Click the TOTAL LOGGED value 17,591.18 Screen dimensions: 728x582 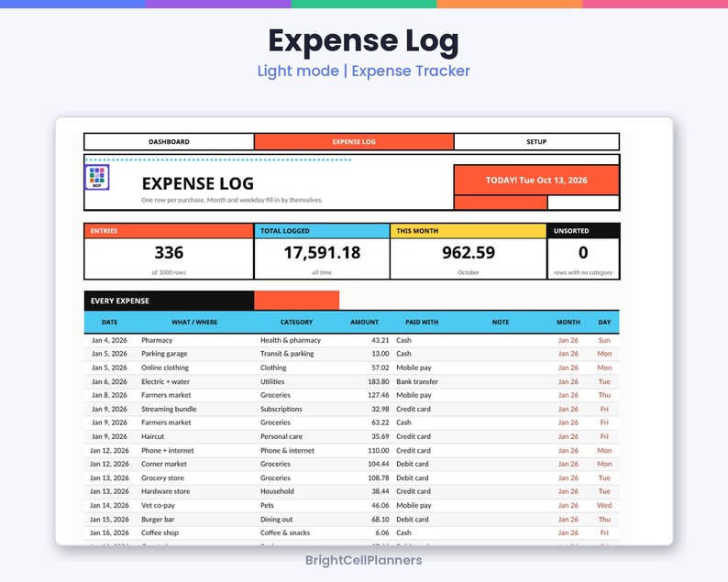322,252
